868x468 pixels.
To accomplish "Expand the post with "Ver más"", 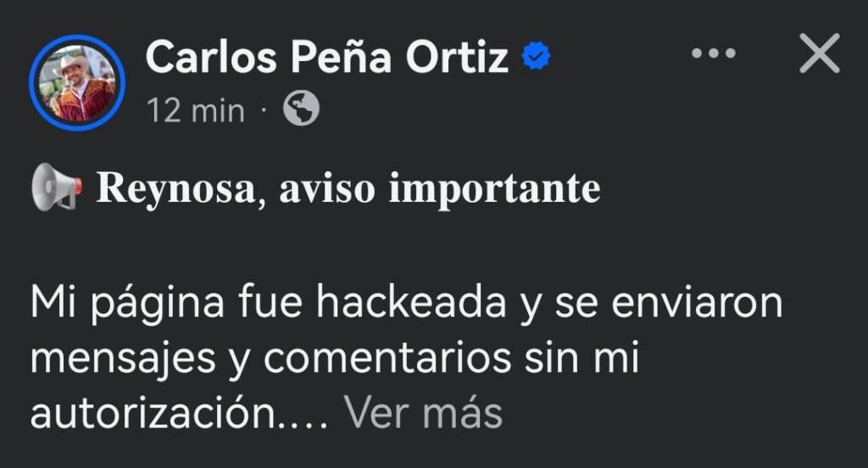I will 423,414.
